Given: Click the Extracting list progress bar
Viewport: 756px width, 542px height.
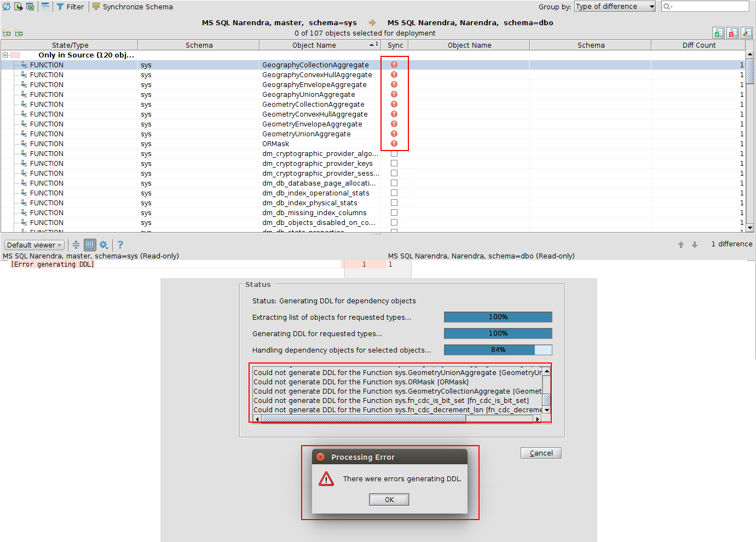Looking at the screenshot, I should tap(498, 317).
